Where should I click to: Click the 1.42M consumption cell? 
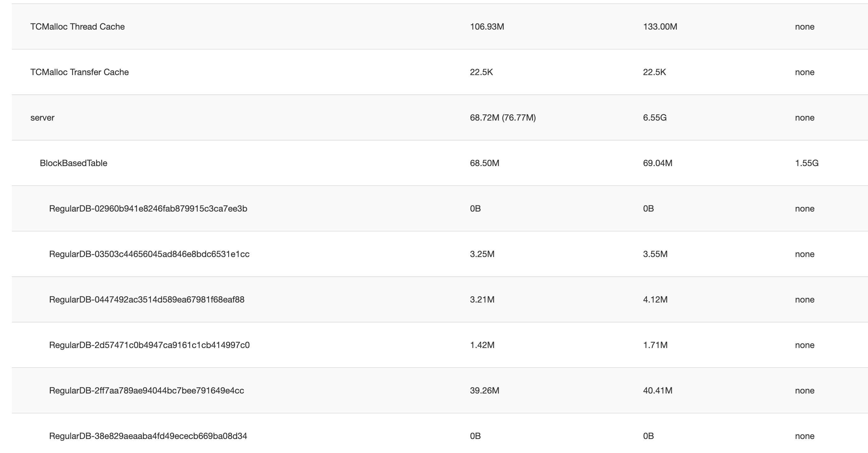482,346
